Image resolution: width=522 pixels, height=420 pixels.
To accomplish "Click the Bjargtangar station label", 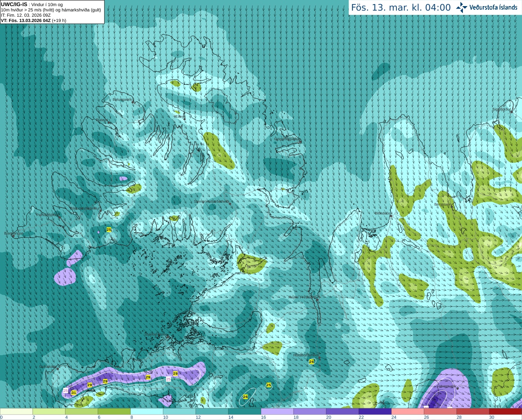I will (13, 233).
